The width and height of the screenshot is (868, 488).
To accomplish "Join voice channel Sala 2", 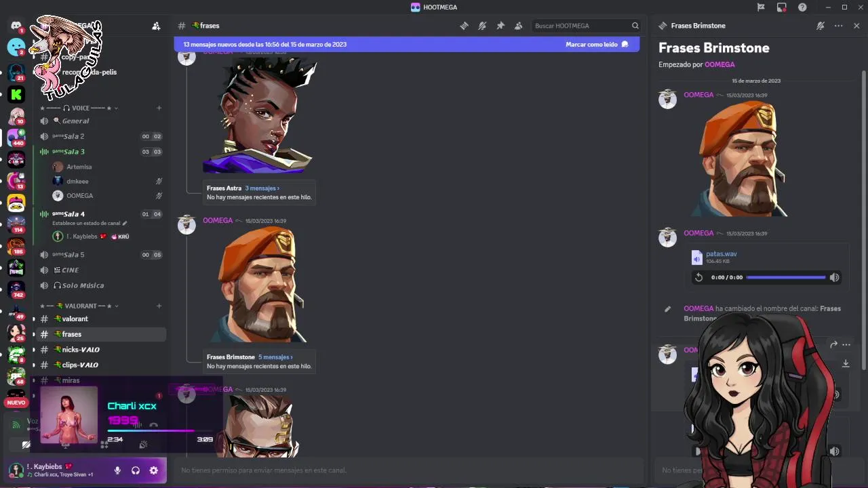I will pos(101,136).
